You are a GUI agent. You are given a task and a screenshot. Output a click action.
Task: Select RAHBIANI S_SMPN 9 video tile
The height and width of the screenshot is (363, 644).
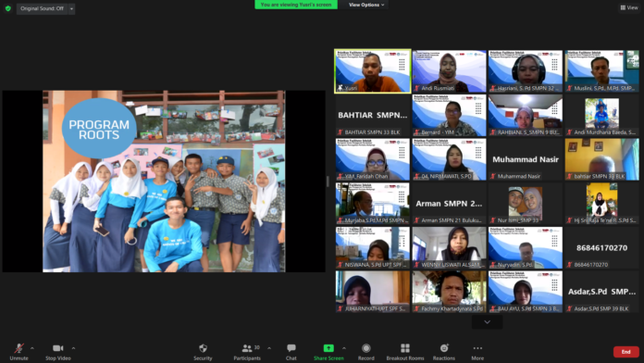click(526, 115)
